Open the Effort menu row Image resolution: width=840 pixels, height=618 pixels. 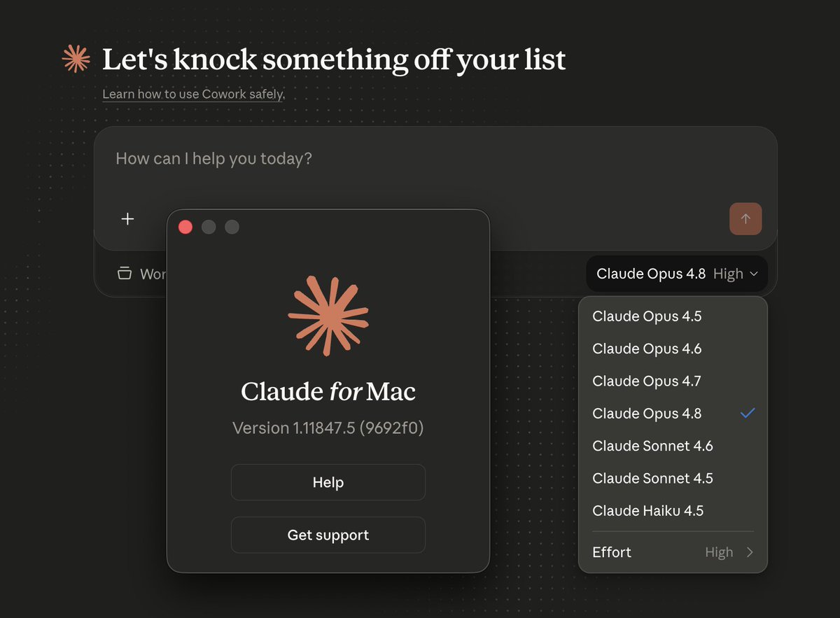click(x=673, y=552)
